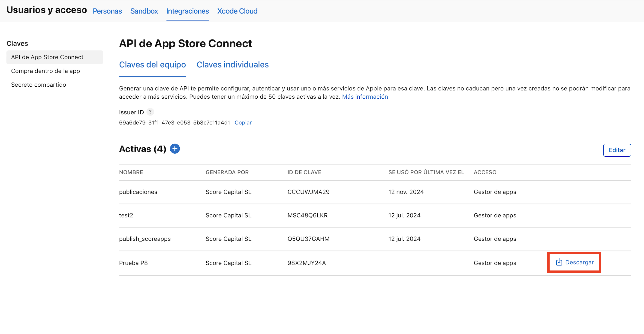Click the Issuer ID label
644x334 pixels.
click(131, 112)
